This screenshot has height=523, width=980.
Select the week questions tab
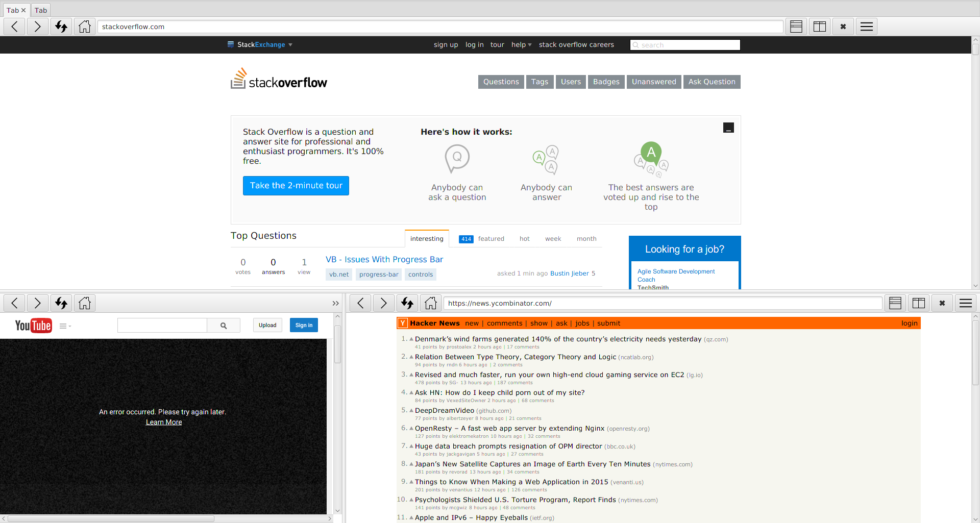click(553, 239)
